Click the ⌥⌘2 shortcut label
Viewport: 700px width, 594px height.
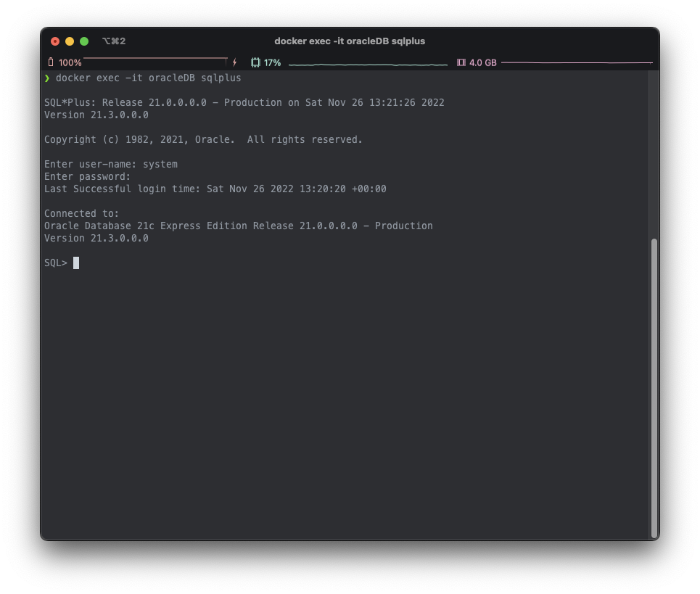pyautogui.click(x=114, y=41)
